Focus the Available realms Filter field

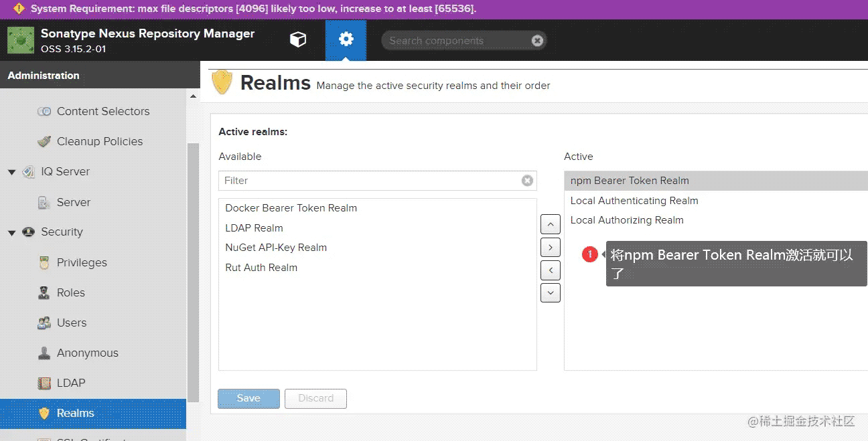pyautogui.click(x=378, y=181)
